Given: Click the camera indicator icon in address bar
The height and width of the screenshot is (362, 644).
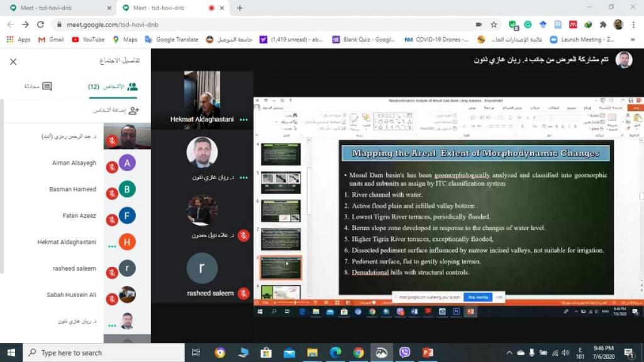Looking at the screenshot, I should (479, 25).
